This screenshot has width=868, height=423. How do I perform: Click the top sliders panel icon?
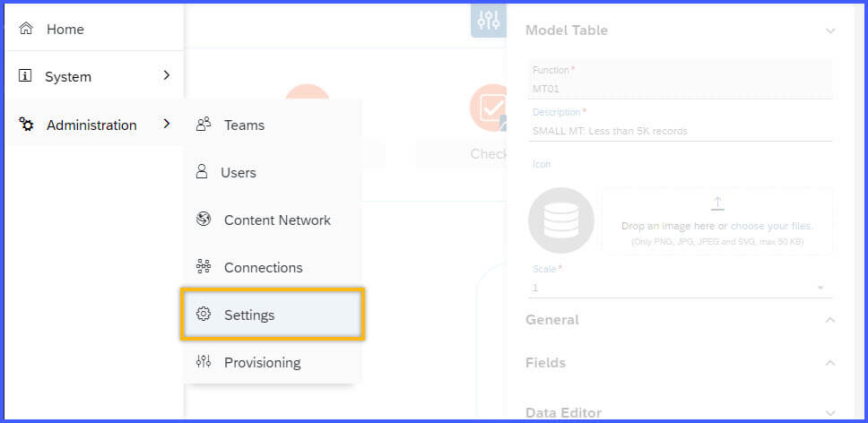pos(489,21)
